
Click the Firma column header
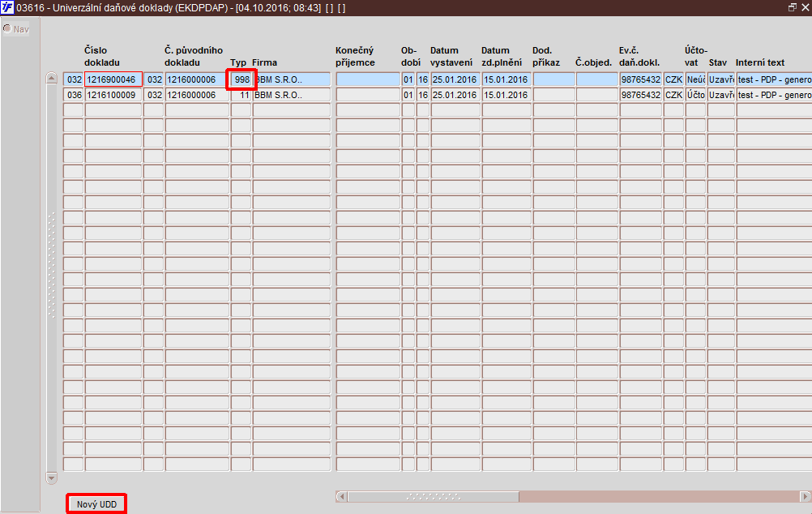click(x=265, y=62)
